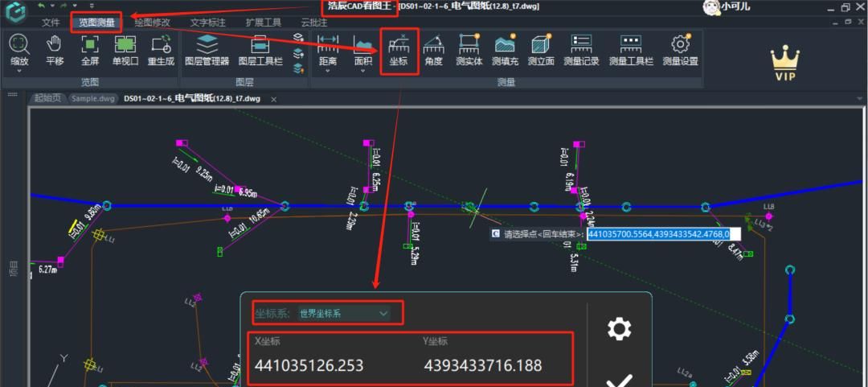Open the redo history dropdown arrow
Viewport: 868px width, 387px height.
pos(75,6)
